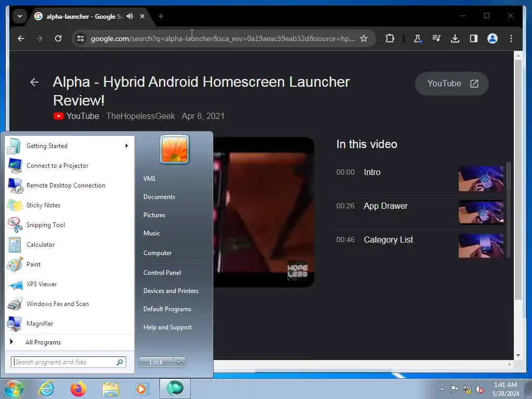Reload the Google search page
This screenshot has width=532, height=399.
pos(58,38)
